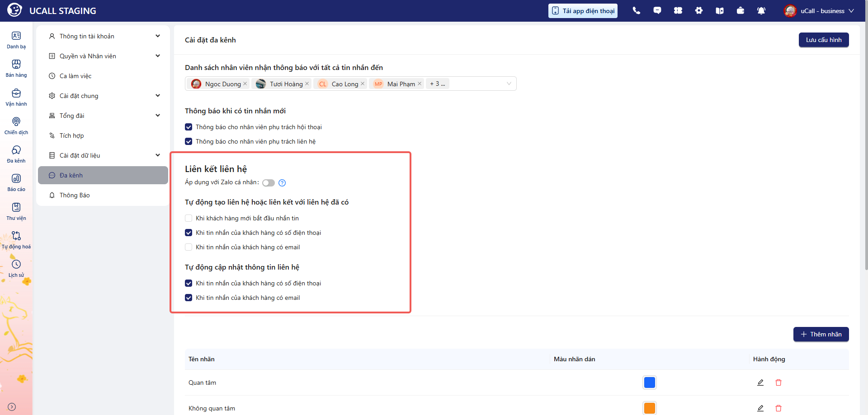Click the user avatar in header

790,11
